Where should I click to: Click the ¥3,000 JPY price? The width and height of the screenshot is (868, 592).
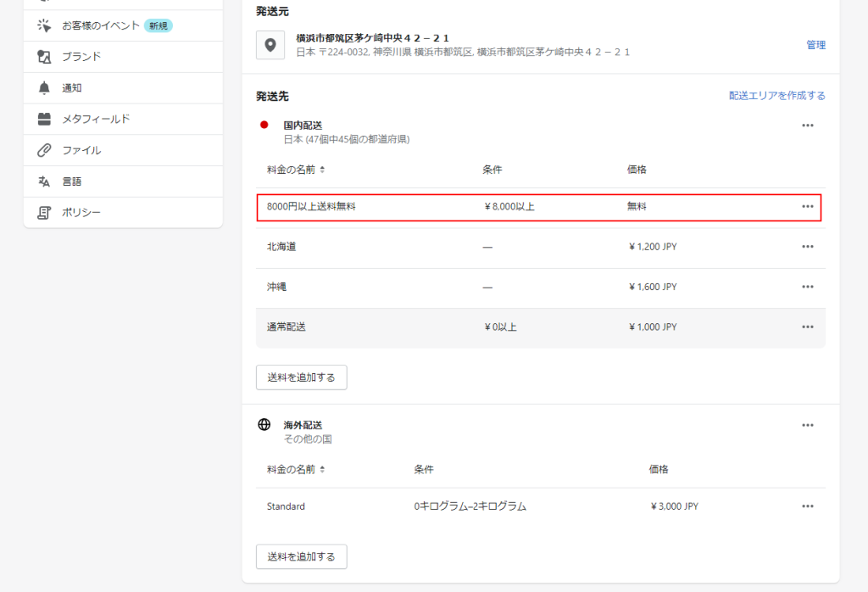[x=674, y=506]
